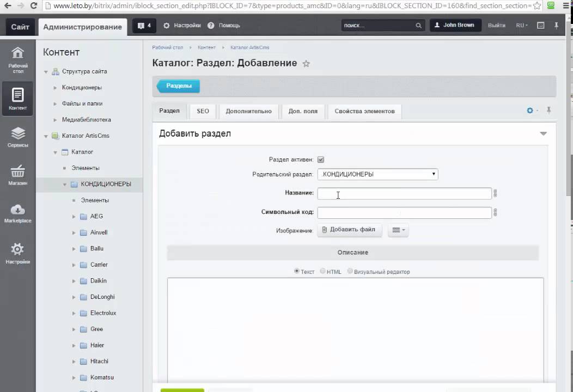The width and height of the screenshot is (573, 392).
Task: Click the Разделы back button
Action: [179, 86]
